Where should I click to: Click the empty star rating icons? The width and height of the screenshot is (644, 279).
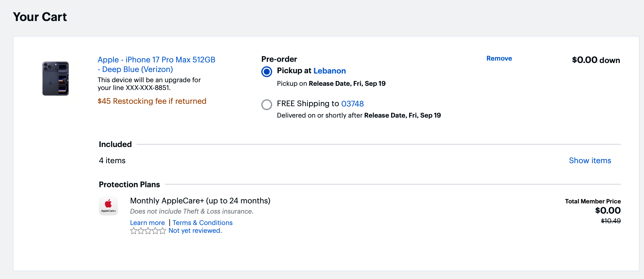tap(148, 231)
